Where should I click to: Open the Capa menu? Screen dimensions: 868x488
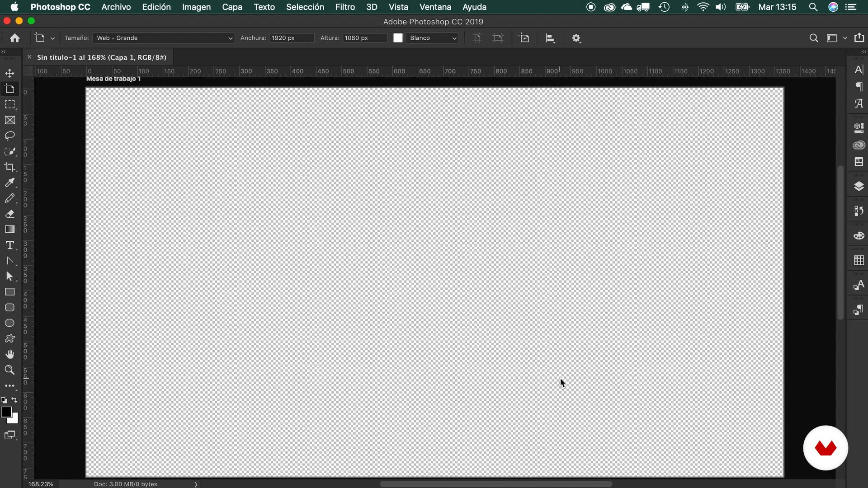coord(232,7)
